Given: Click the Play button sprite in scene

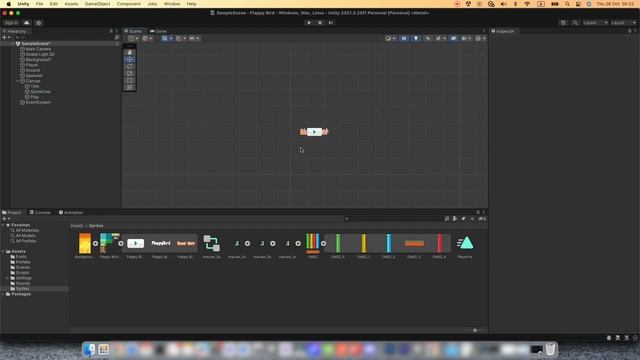Looking at the screenshot, I should (x=314, y=132).
